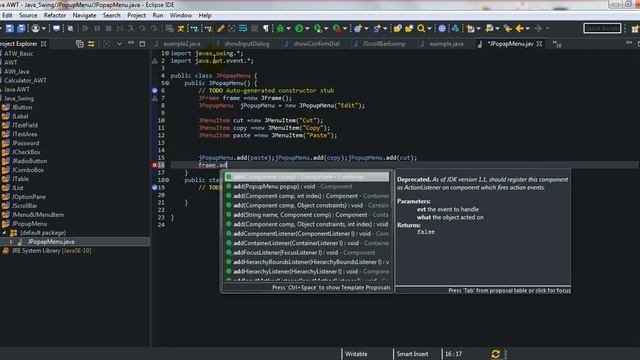The width and height of the screenshot is (640, 360).
Task: Click the Search magnifier icon
Action: pos(421,29)
